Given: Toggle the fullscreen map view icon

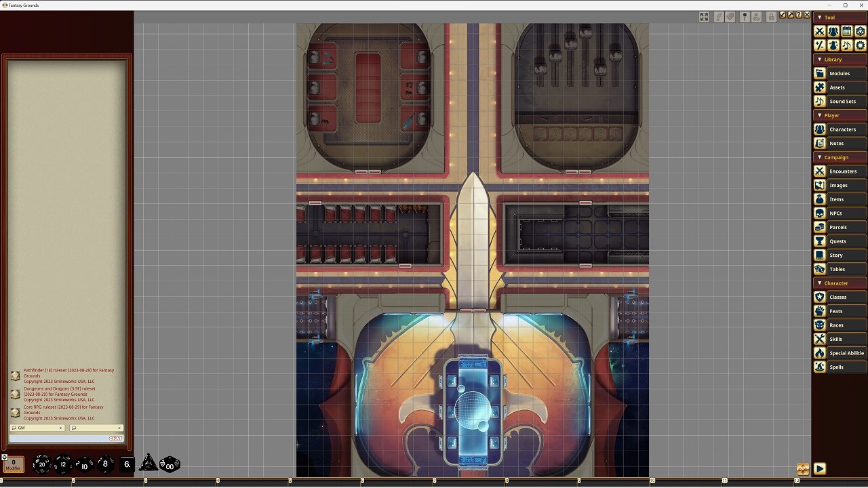Looking at the screenshot, I should (704, 16).
